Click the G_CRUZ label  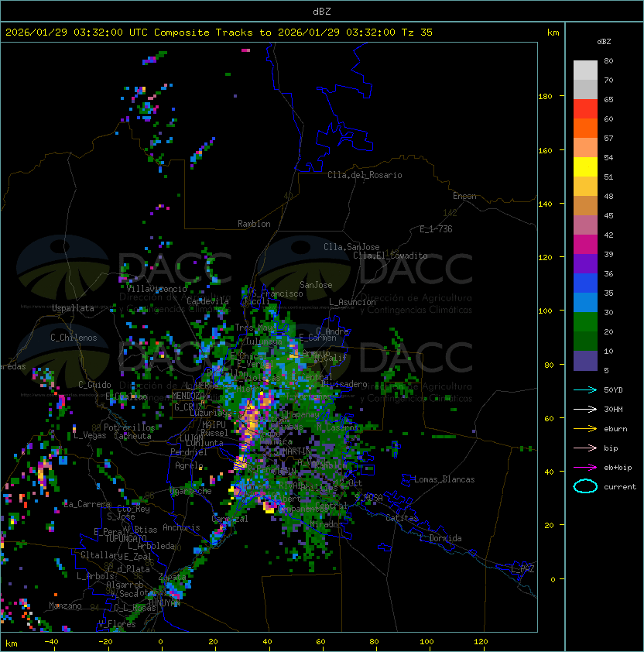[188, 407]
